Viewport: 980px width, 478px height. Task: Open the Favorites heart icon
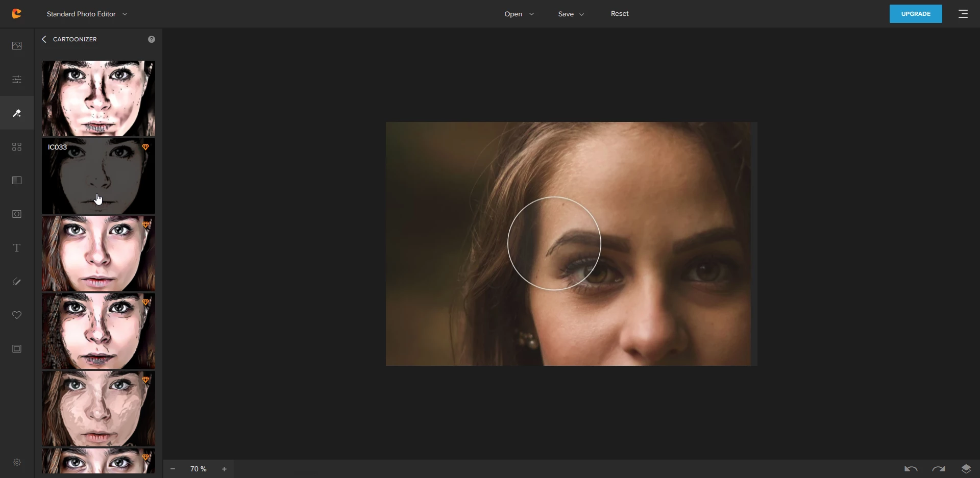(17, 315)
